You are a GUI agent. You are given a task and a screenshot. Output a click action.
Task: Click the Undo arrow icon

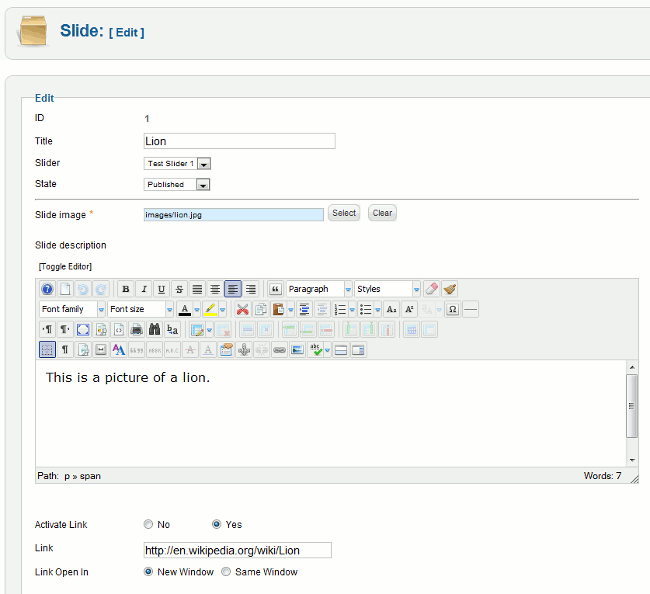pyautogui.click(x=83, y=289)
